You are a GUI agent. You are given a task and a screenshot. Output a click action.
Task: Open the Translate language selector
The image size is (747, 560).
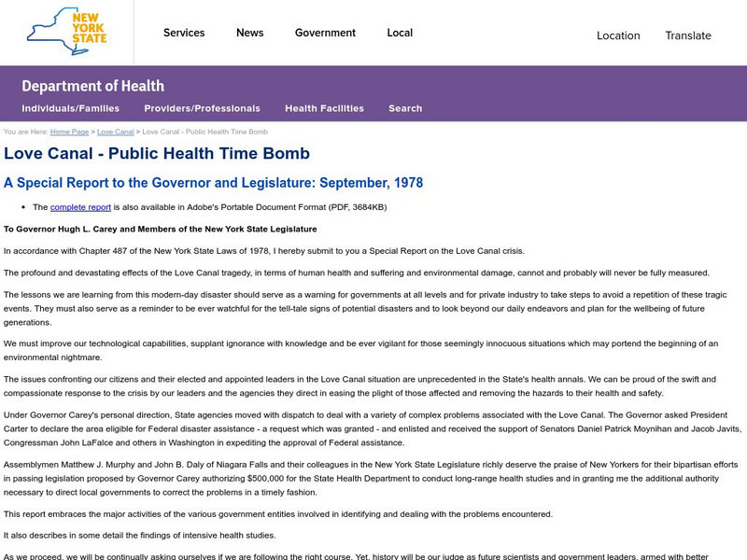(687, 35)
